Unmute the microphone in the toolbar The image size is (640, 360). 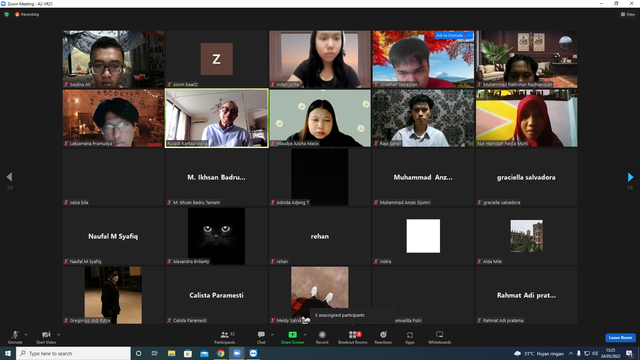15,337
